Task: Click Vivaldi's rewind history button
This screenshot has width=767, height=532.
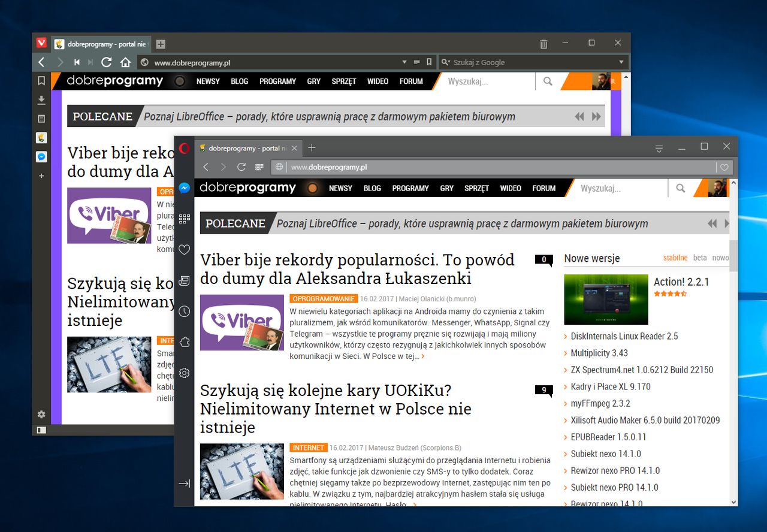Action: pyautogui.click(x=77, y=62)
